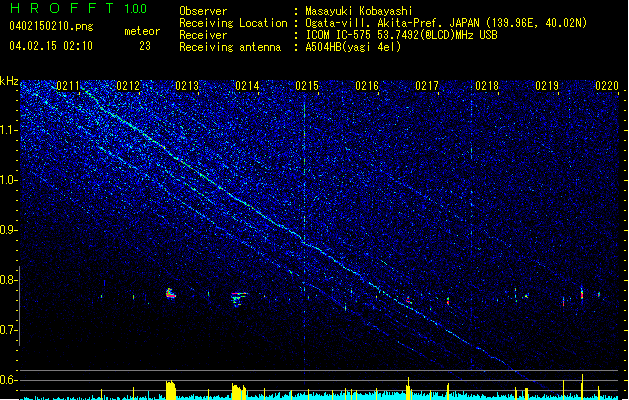Click the 0215 time marker
Screen dimensions: 629x400
pos(307,86)
